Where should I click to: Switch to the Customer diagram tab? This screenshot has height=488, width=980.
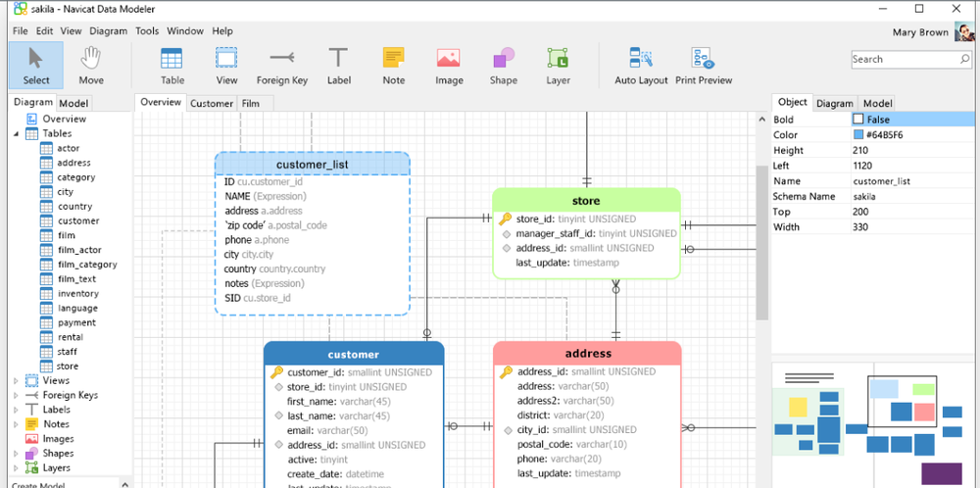(212, 104)
